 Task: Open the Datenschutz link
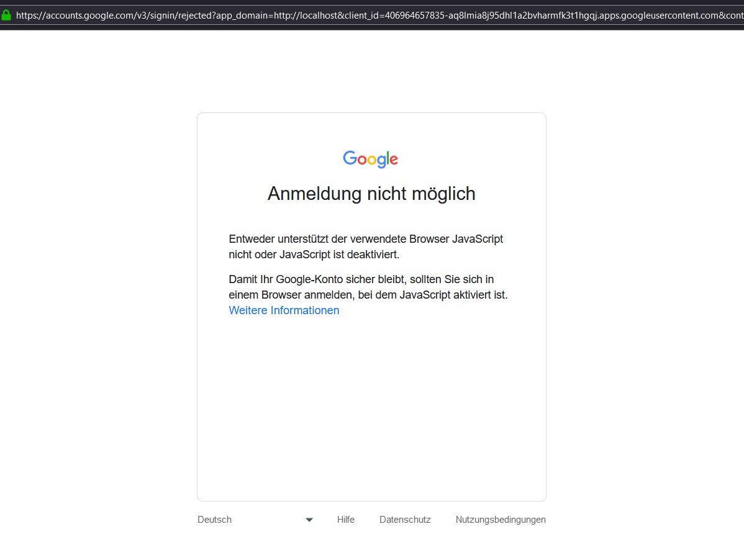click(x=405, y=520)
